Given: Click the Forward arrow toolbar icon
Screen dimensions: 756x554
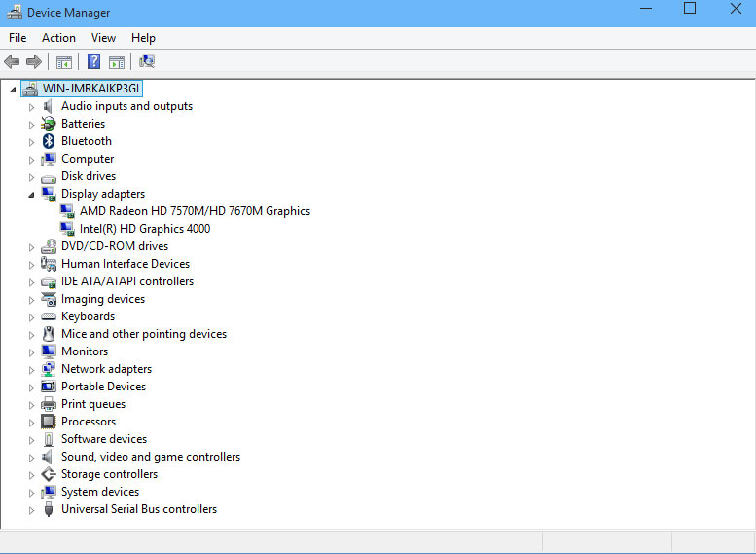Looking at the screenshot, I should tap(34, 61).
